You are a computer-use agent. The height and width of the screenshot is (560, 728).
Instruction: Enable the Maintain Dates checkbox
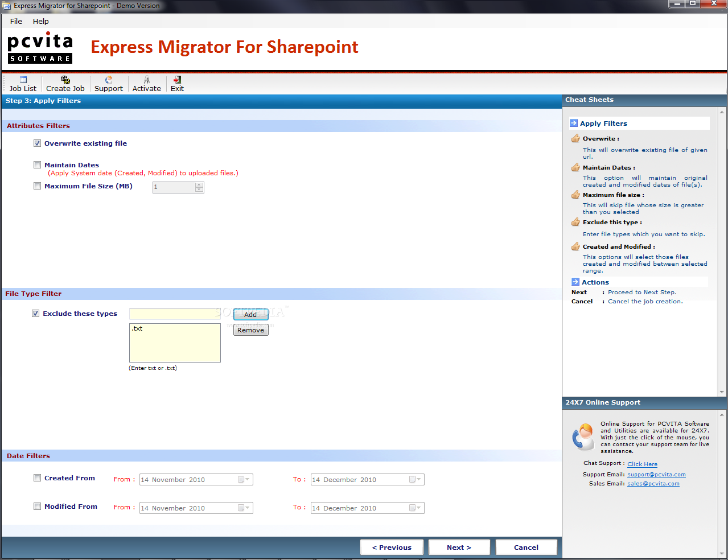tap(37, 165)
